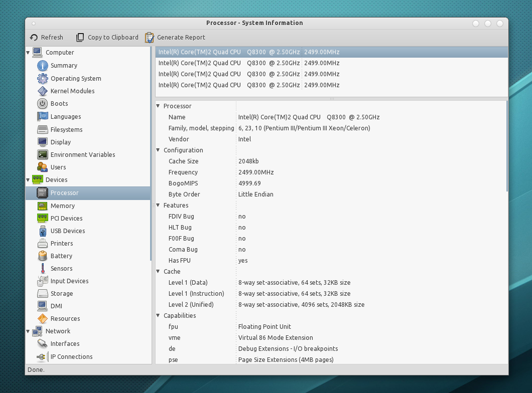
Task: Open the Filesystems drive icon
Action: coord(43,129)
